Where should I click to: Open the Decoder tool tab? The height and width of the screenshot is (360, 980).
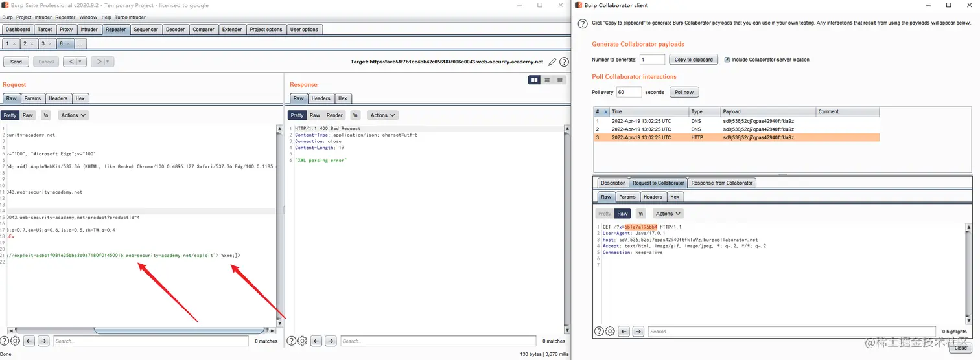coord(175,29)
